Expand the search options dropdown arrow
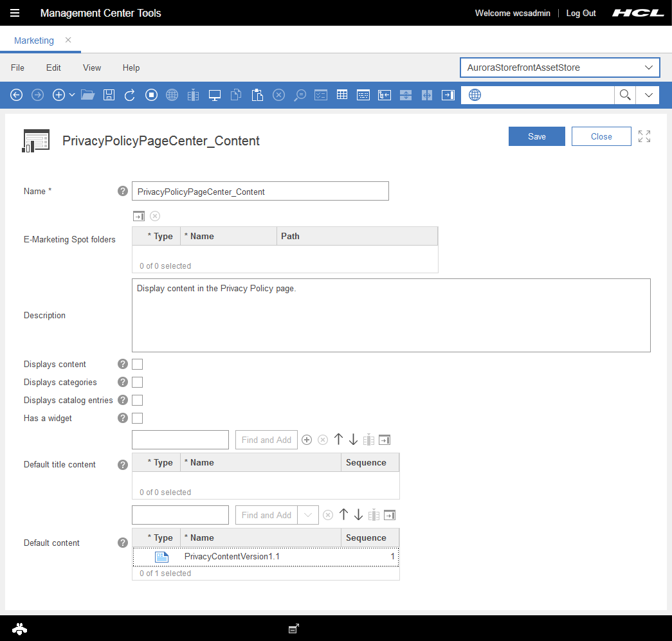The image size is (672, 641). pos(648,95)
